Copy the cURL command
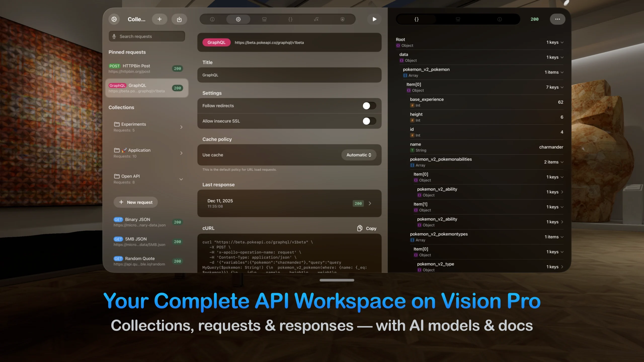Image resolution: width=644 pixels, height=362 pixels. 366,228
